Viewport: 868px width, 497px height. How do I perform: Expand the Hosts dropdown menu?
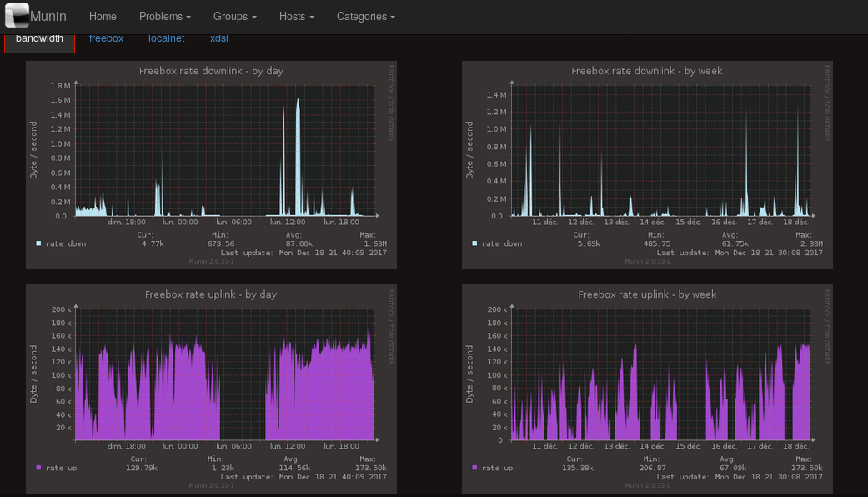pyautogui.click(x=297, y=17)
